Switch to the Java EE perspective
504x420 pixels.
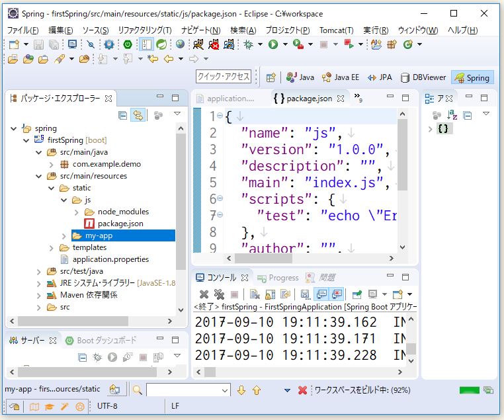pyautogui.click(x=340, y=77)
